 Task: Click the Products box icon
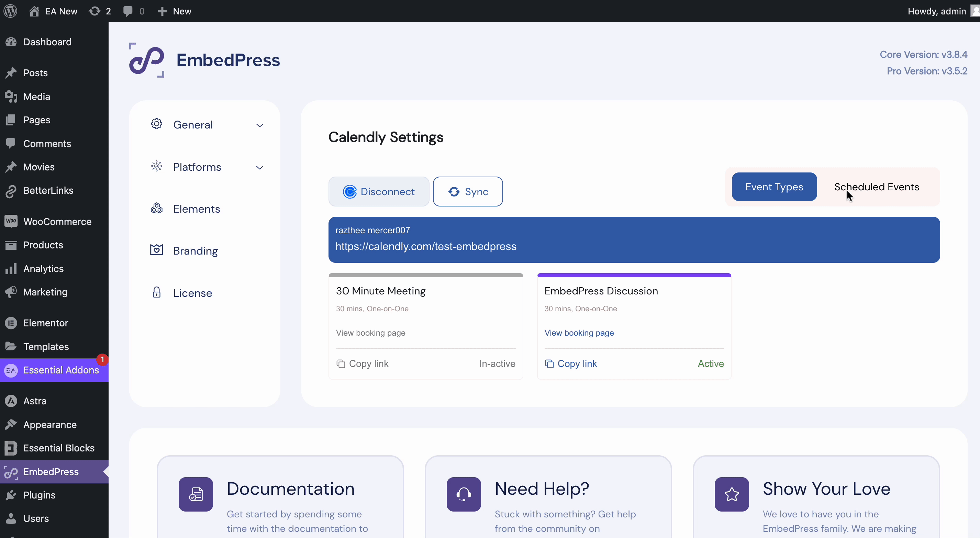[x=11, y=245]
